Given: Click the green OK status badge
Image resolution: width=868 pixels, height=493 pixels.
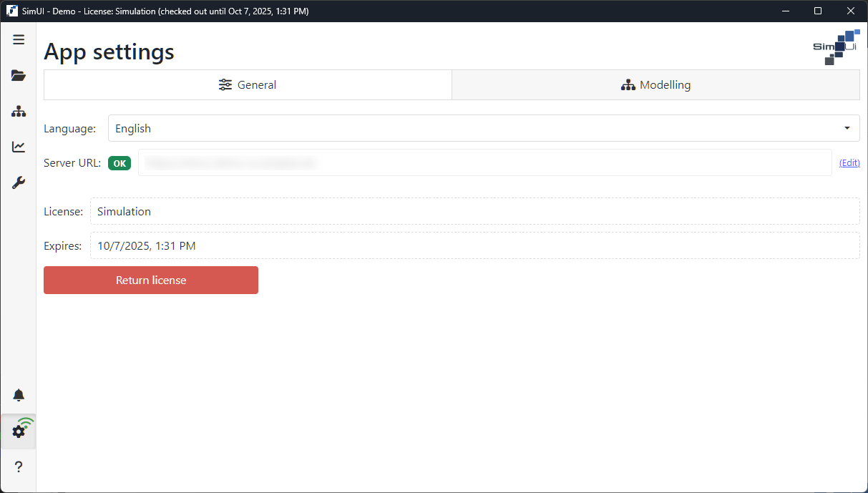Looking at the screenshot, I should (120, 163).
